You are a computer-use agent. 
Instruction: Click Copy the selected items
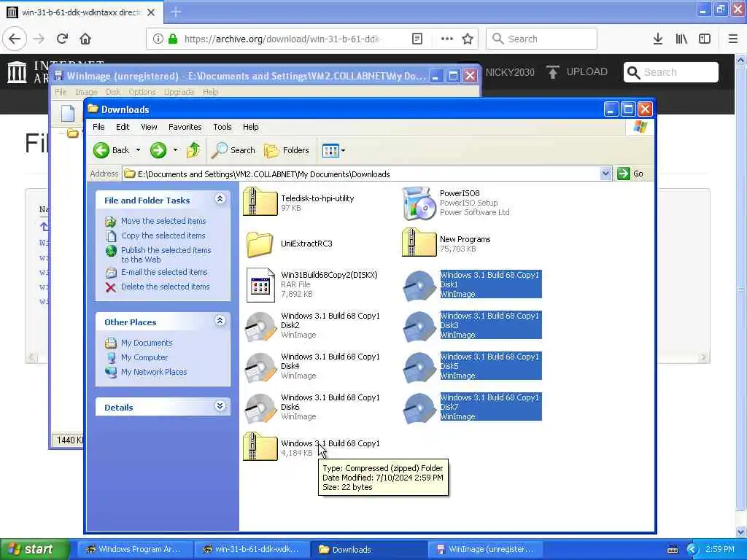pos(163,236)
